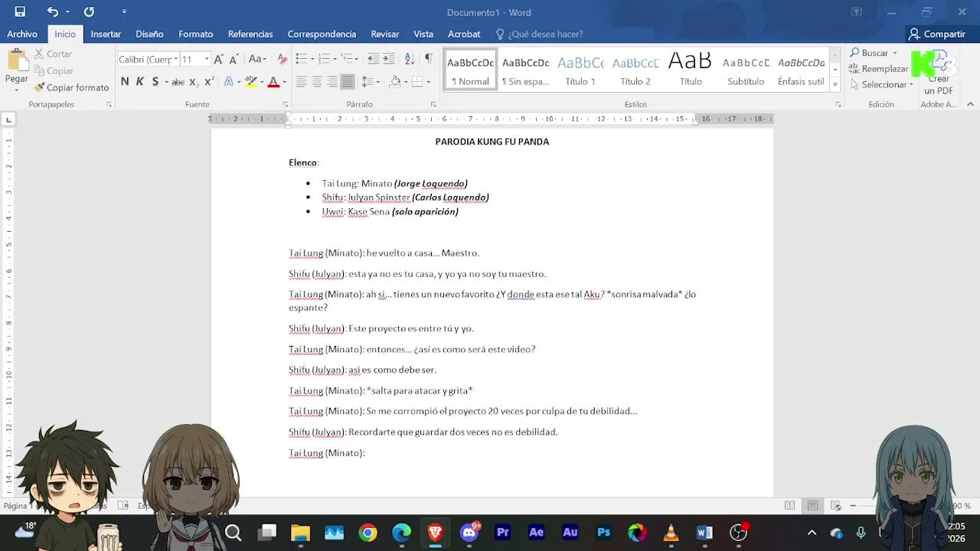Switch to the Referencias tab
This screenshot has width=980, height=551.
point(250,34)
